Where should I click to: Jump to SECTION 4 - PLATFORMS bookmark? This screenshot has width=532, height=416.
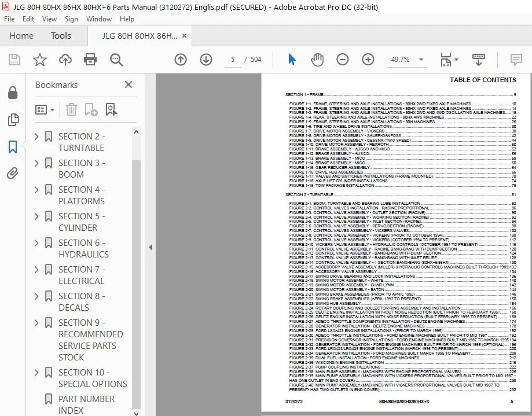pyautogui.click(x=82, y=196)
